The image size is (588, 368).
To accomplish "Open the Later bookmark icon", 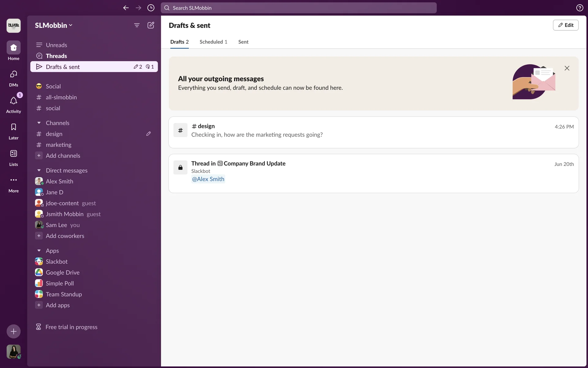I will (13, 127).
